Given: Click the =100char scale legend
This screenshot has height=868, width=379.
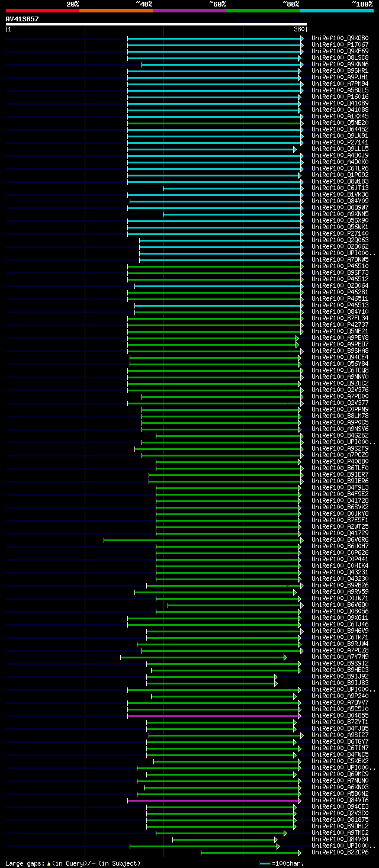Looking at the screenshot, I should tap(281, 863).
